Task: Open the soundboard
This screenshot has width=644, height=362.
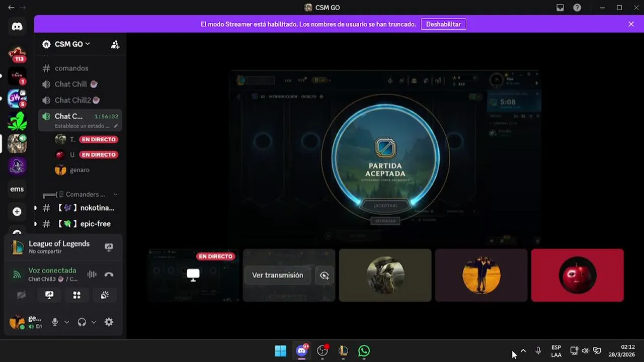Action: [x=105, y=295]
